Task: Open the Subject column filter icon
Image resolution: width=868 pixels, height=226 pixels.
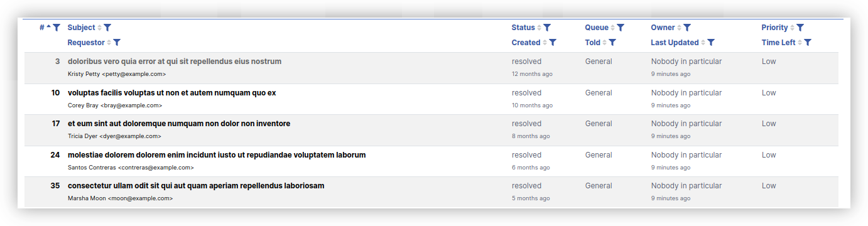Action: click(107, 28)
